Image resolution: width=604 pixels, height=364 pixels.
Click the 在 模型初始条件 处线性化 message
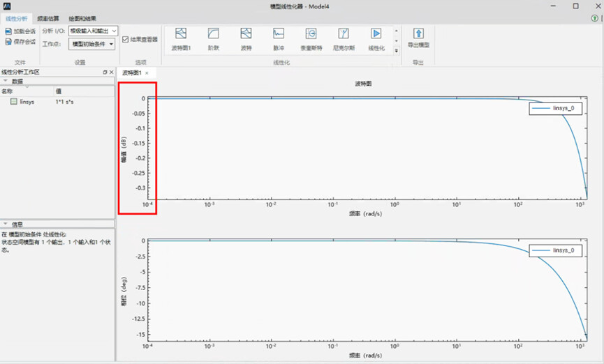[x=34, y=234]
